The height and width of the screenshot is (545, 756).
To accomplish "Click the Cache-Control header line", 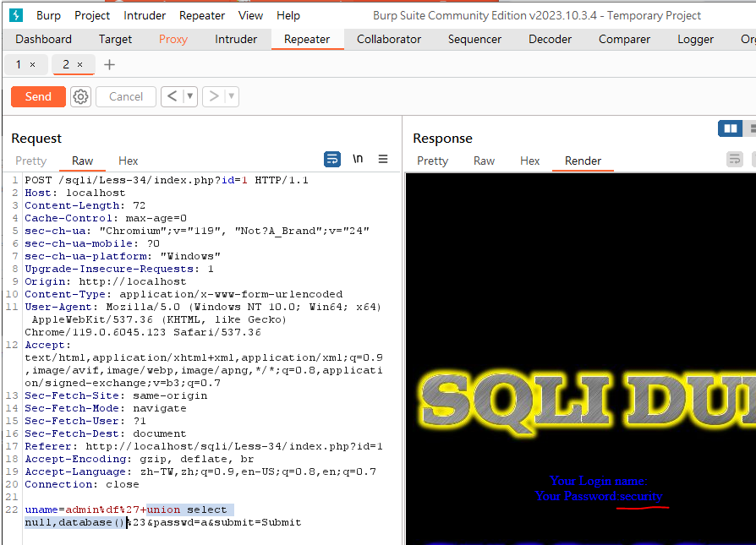I will tap(106, 218).
